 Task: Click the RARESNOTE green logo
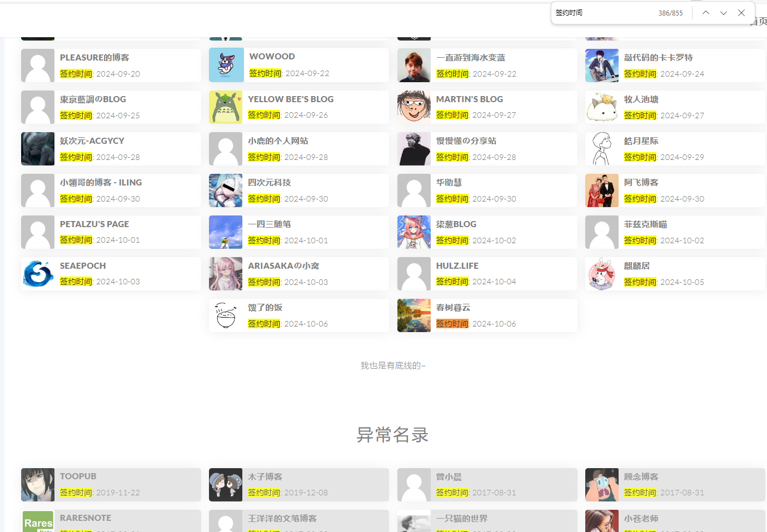(38, 522)
